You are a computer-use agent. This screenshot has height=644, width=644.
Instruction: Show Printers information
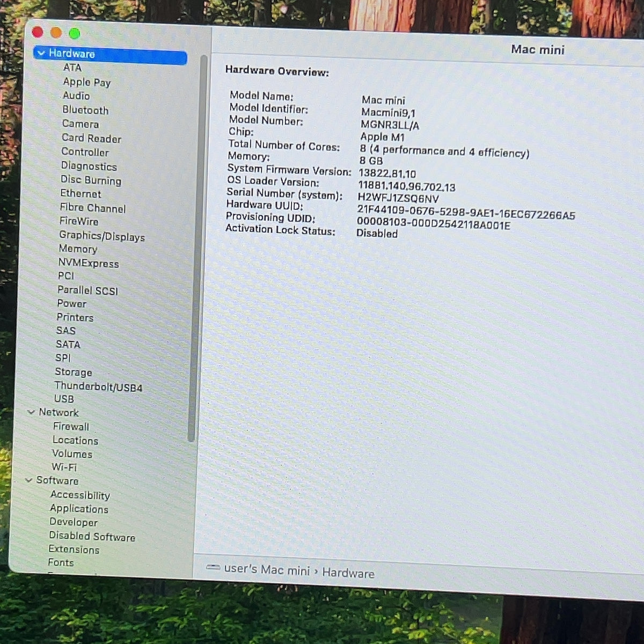(75, 318)
